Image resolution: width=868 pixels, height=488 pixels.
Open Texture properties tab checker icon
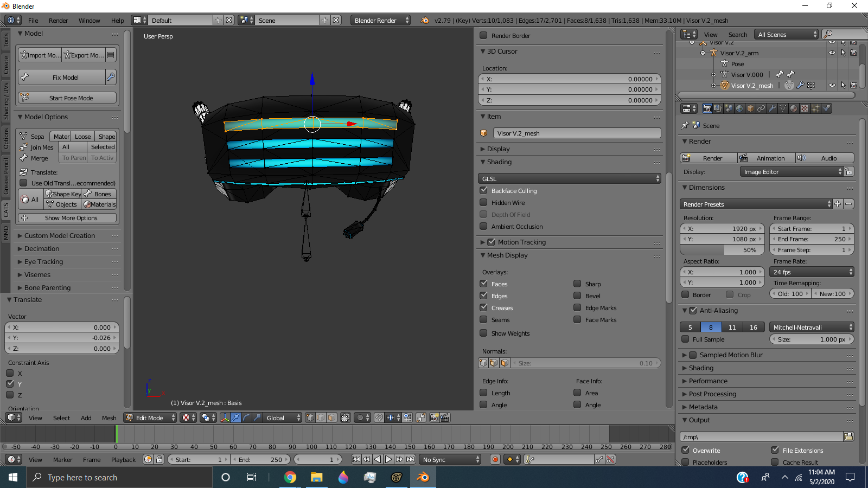coord(805,108)
